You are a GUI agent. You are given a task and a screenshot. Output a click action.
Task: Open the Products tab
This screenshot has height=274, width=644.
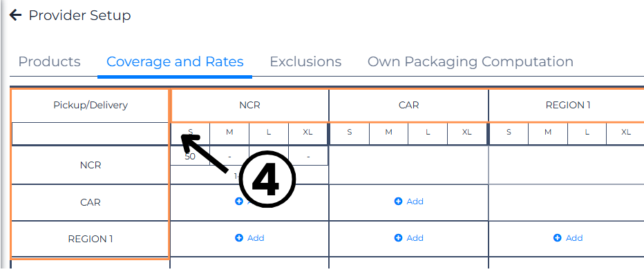tap(49, 61)
